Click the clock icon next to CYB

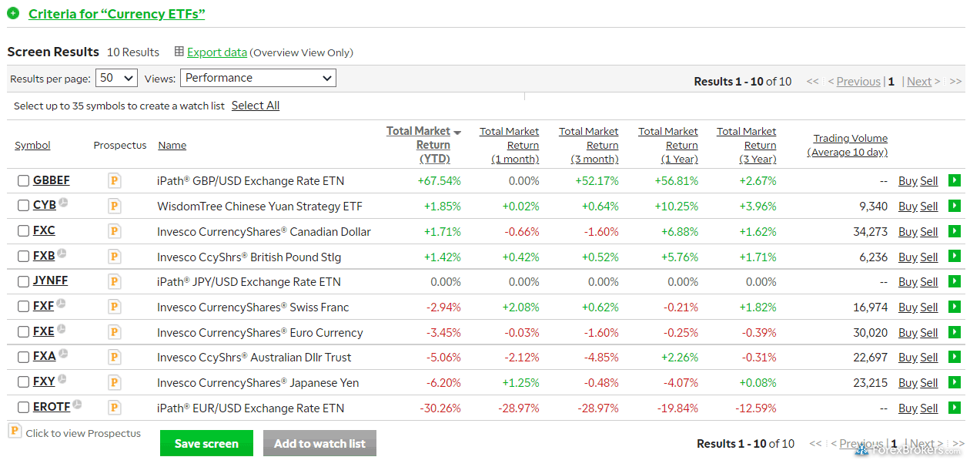coord(64,203)
